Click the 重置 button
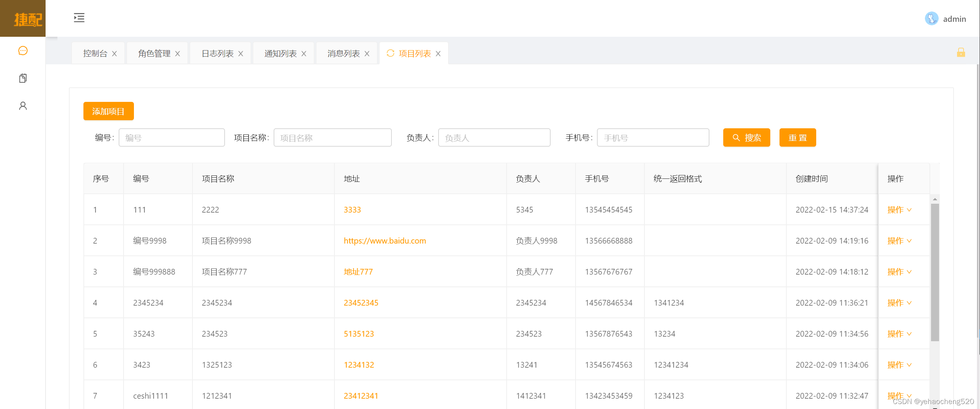980x409 pixels. [798, 137]
